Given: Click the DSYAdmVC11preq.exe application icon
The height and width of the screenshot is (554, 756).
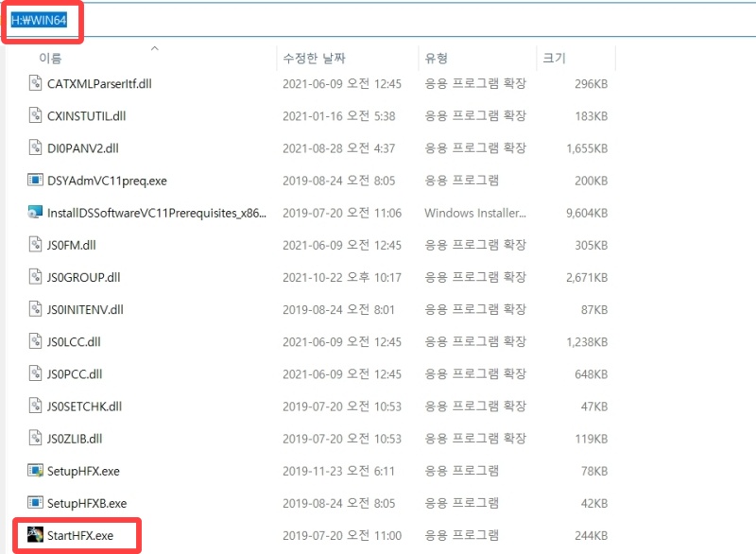Looking at the screenshot, I should click(35, 180).
